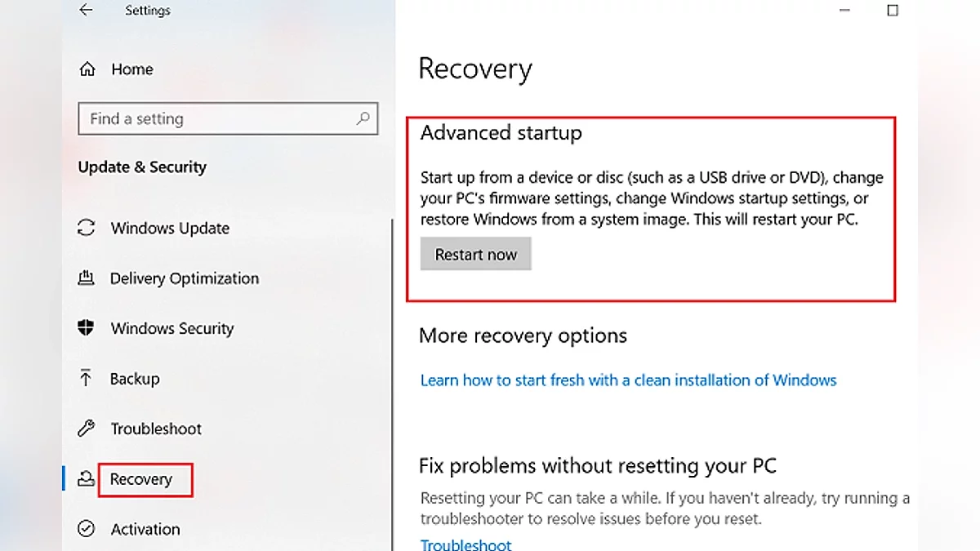Click the Backup upload arrow icon
This screenshot has width=980, height=551.
[x=86, y=379]
